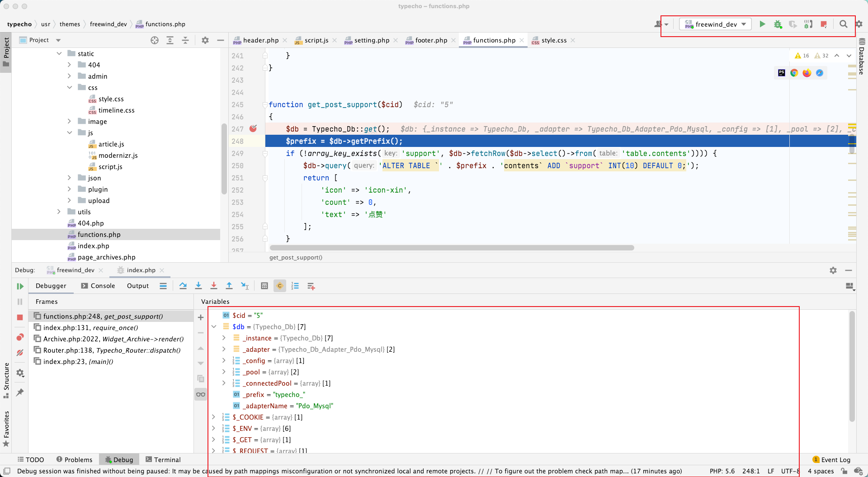Expand the $_COOKIE variable node
The width and height of the screenshot is (868, 477).
click(214, 417)
